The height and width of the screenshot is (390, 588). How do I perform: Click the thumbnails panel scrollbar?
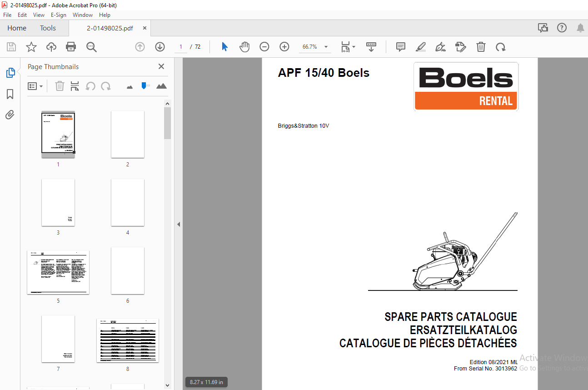tap(168, 123)
